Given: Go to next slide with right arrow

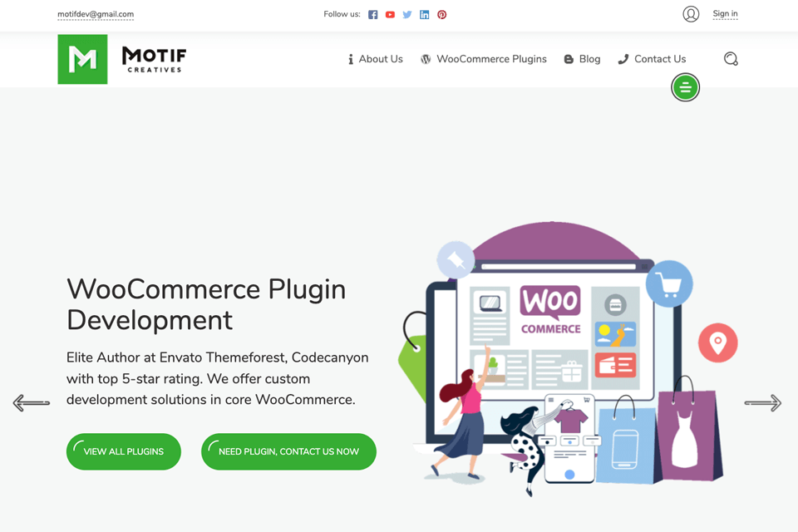Looking at the screenshot, I should point(763,402).
